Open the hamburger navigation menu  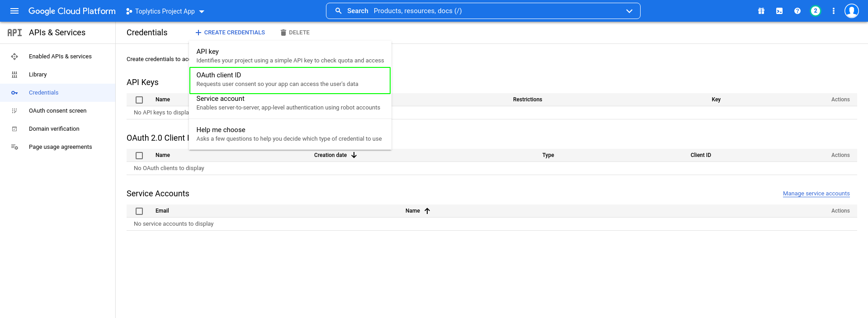[x=14, y=11]
